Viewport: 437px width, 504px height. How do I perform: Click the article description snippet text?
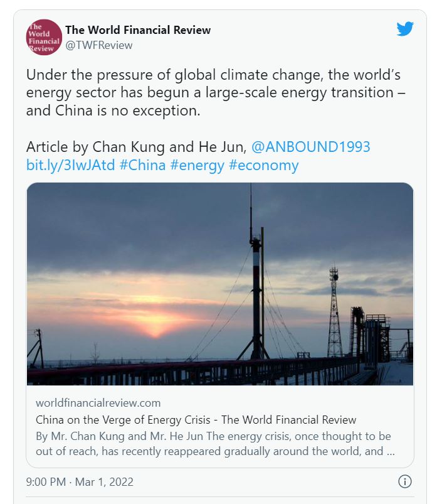215,444
